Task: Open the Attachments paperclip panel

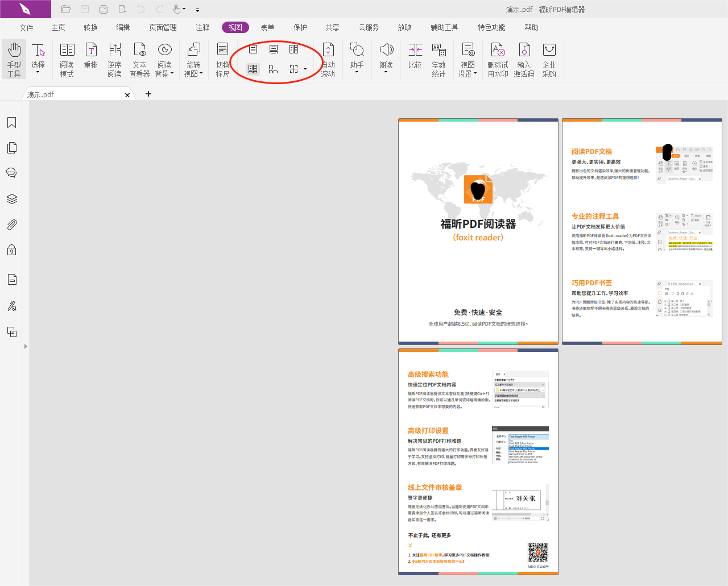Action: point(11,225)
